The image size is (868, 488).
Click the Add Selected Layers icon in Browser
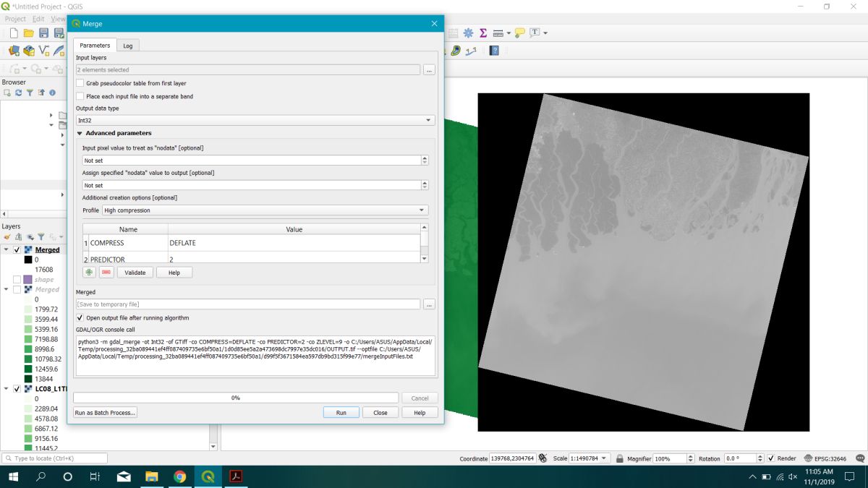pos(7,93)
